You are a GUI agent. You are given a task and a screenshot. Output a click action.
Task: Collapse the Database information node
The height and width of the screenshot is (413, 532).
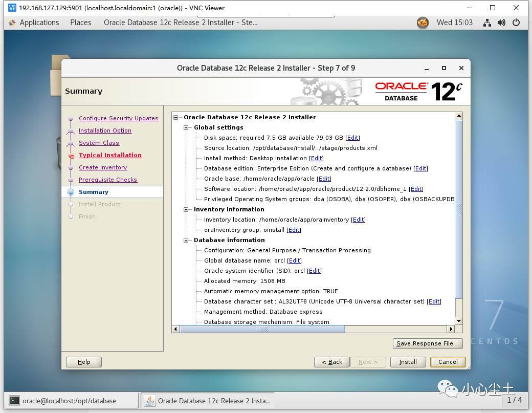tap(186, 240)
